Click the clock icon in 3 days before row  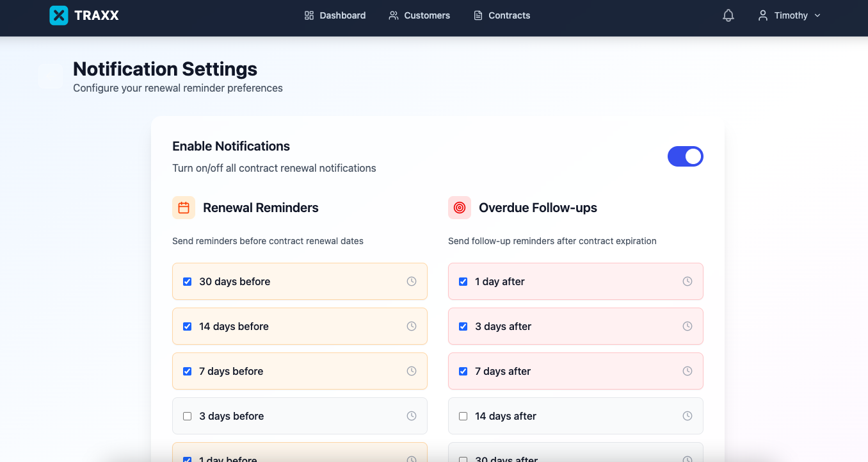click(412, 416)
